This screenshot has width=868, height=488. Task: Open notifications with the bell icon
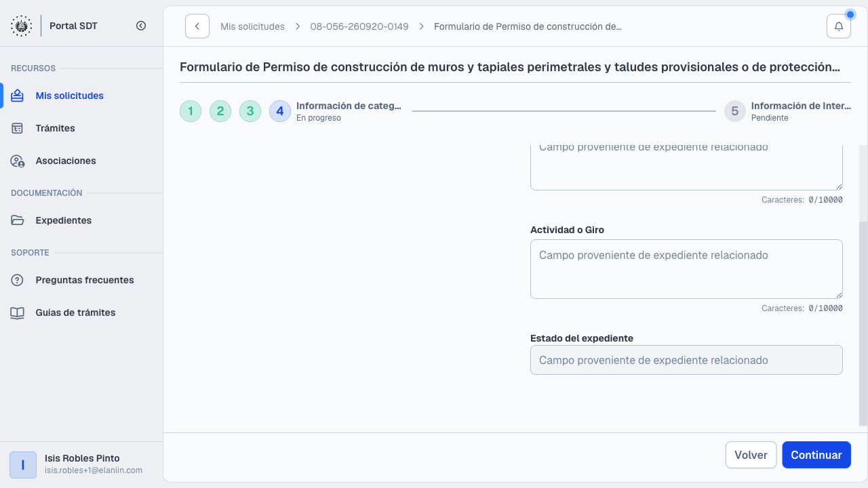coord(839,26)
